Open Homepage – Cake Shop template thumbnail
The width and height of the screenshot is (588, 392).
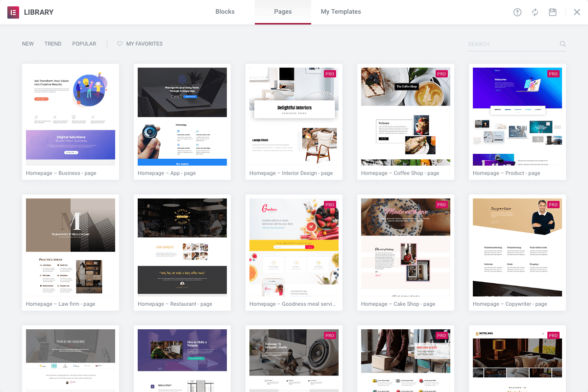click(x=406, y=247)
